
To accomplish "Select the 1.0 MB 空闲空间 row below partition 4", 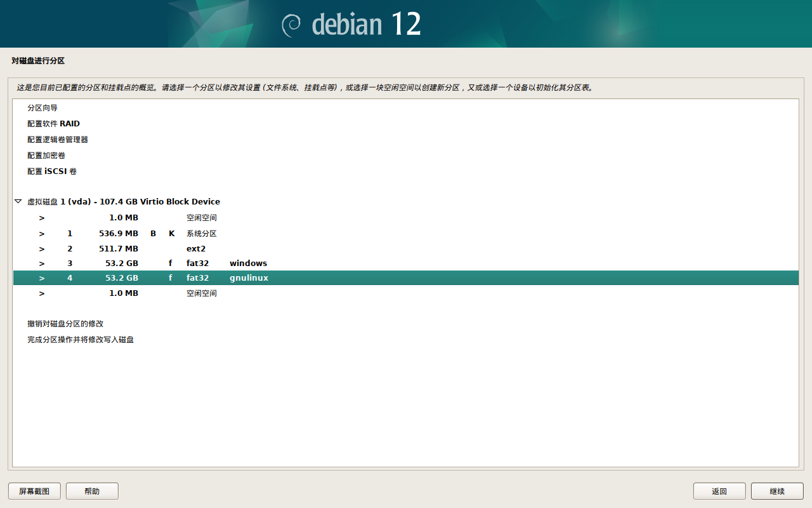I will tap(406, 293).
